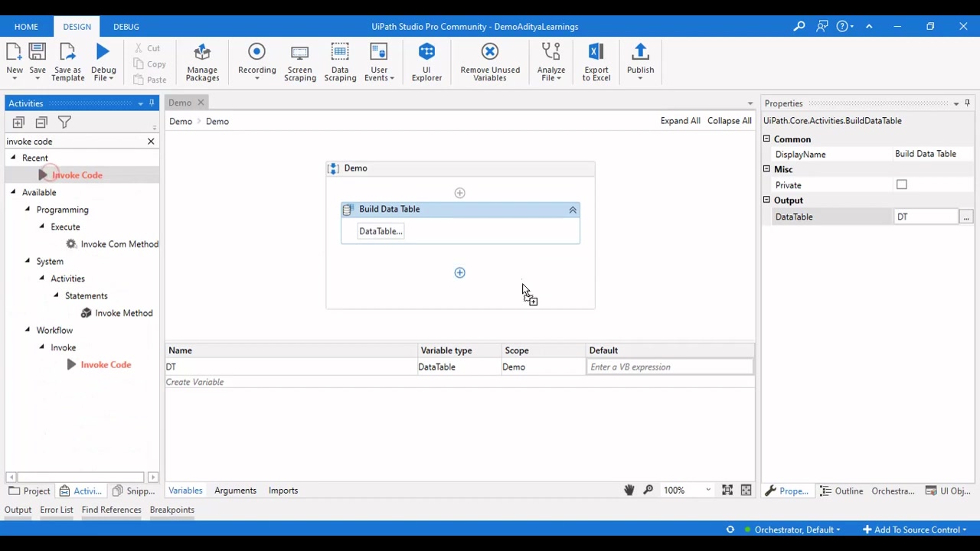Image resolution: width=980 pixels, height=551 pixels.
Task: Open the Arguments tab
Action: pos(235,491)
